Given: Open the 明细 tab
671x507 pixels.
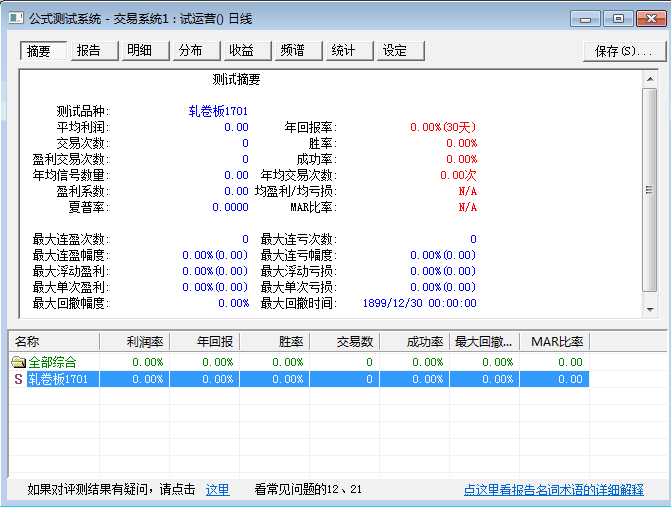Looking at the screenshot, I should coord(145,51).
